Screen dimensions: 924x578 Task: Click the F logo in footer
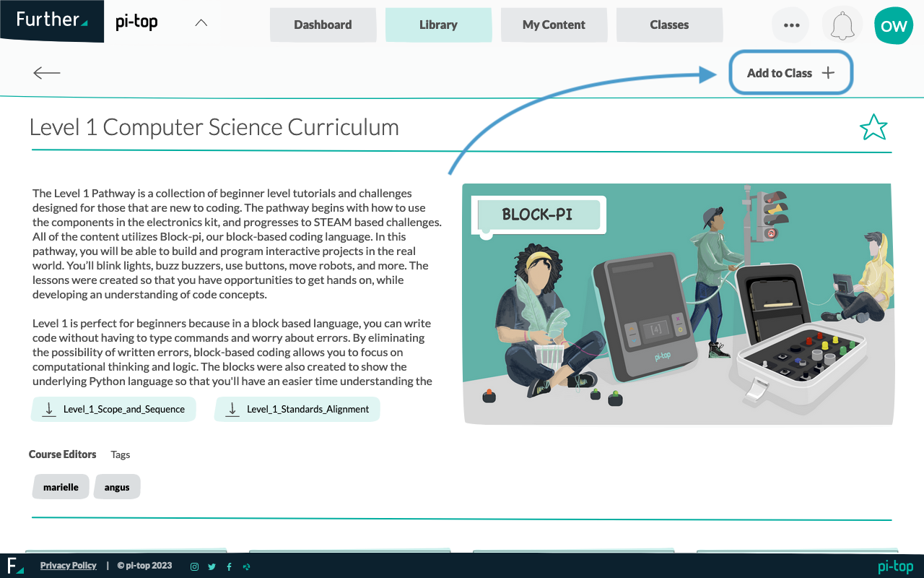[x=14, y=566]
